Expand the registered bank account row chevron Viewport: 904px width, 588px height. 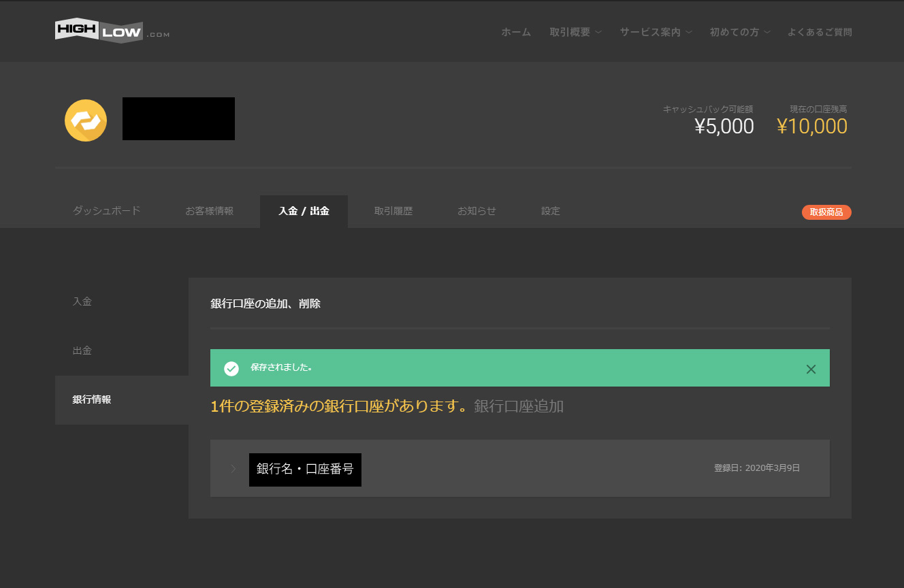(233, 468)
